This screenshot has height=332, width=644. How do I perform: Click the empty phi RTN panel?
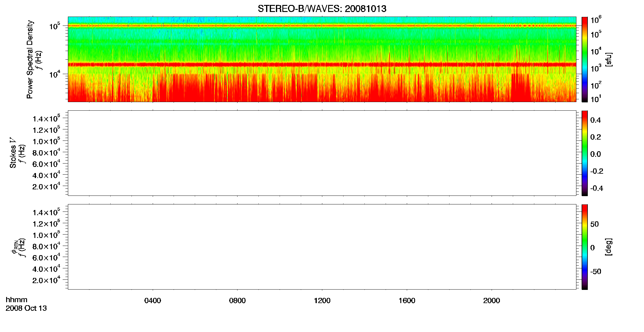322,247
